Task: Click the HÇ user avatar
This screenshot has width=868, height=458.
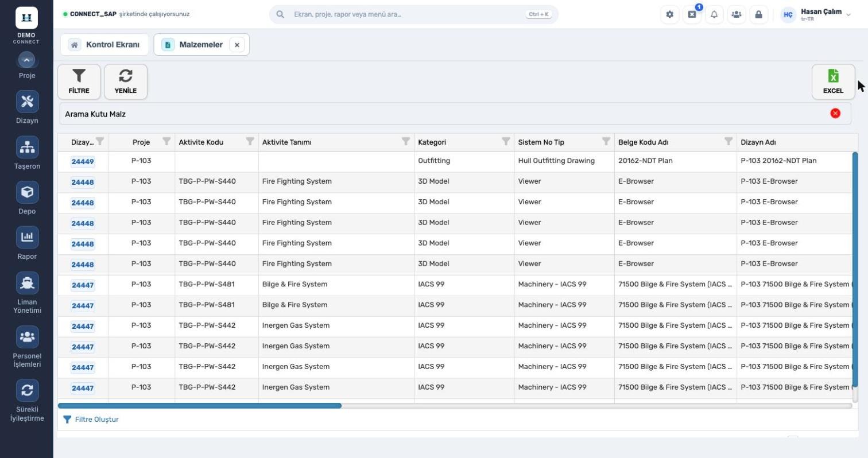Action: 788,15
